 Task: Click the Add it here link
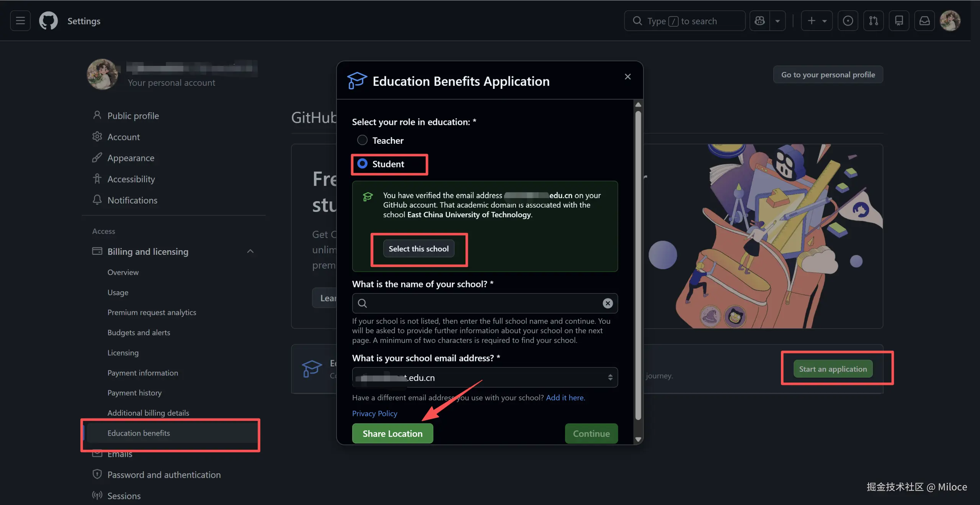click(x=565, y=398)
